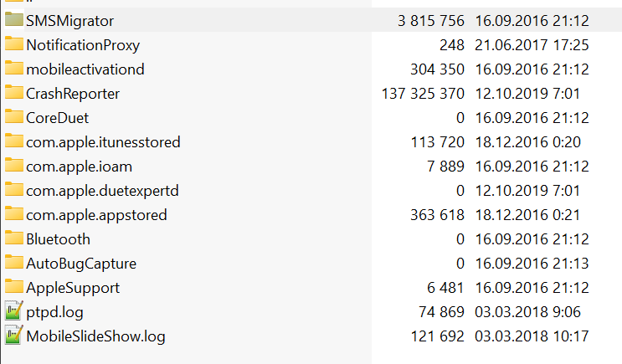Viewport: 622px width, 364px height.
Task: Select the mobileactivationd folder name
Action: pos(85,69)
